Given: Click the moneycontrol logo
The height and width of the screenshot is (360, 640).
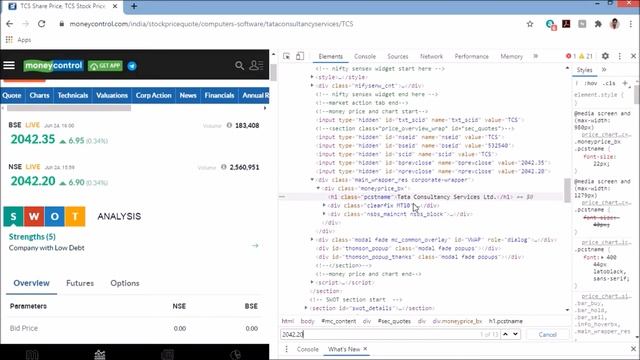Looking at the screenshot, I should point(53,66).
